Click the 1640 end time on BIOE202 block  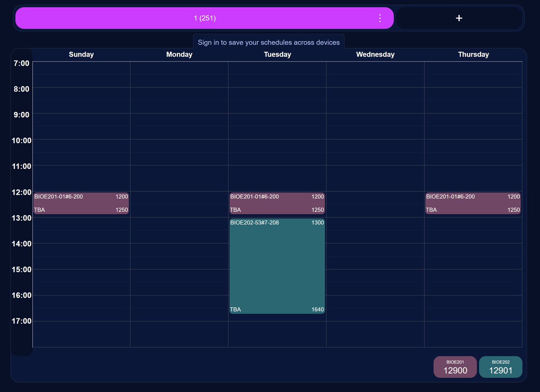(x=318, y=309)
